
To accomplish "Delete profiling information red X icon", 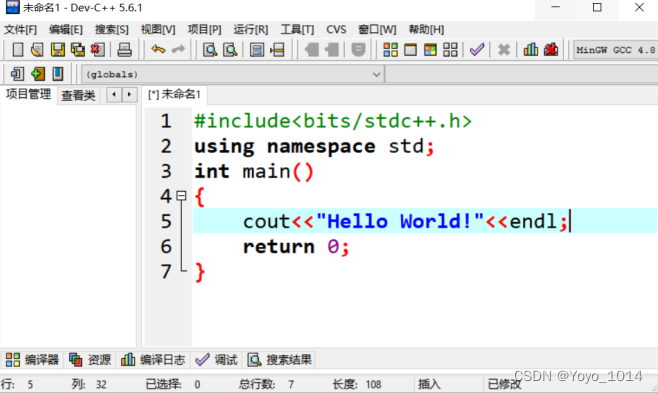I will coord(551,50).
